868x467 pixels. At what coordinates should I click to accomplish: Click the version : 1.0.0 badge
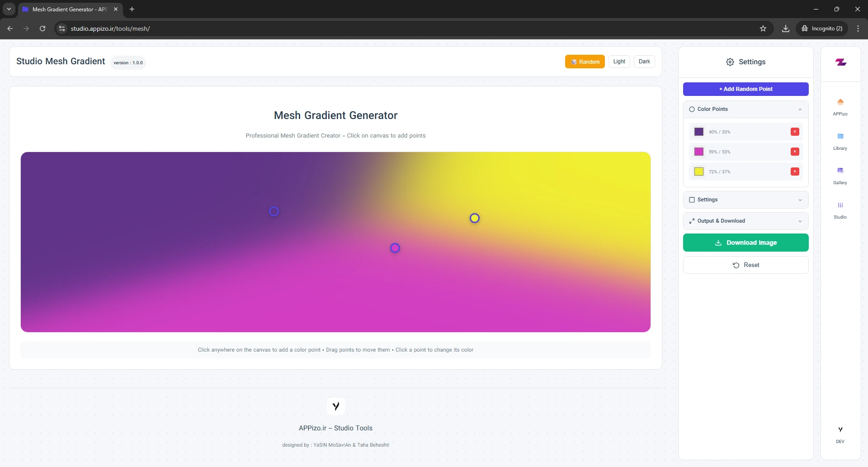coord(128,62)
